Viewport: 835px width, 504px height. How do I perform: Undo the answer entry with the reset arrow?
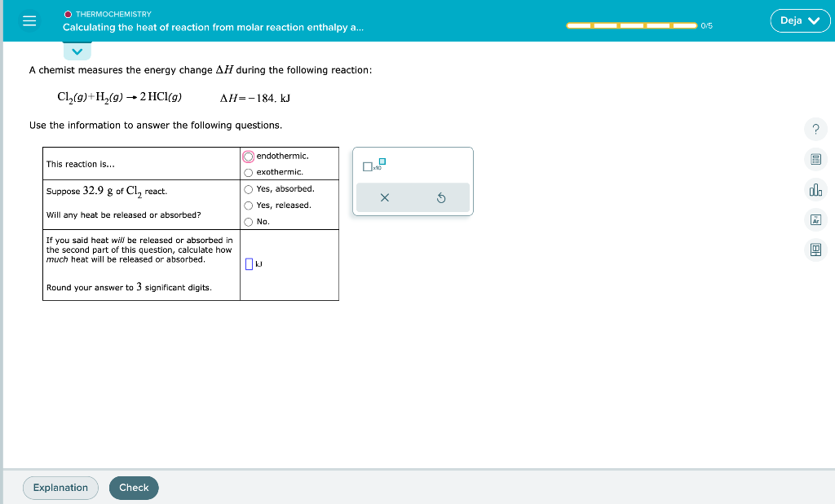click(441, 197)
